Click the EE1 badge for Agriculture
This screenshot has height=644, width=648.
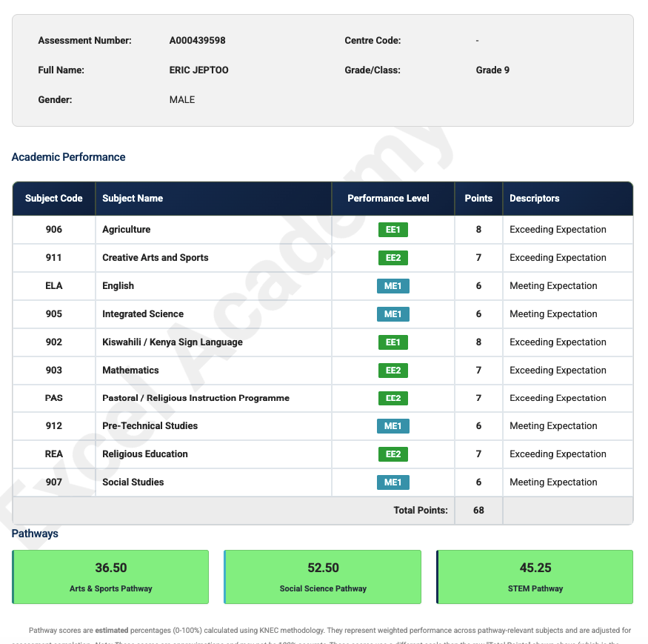click(x=393, y=229)
